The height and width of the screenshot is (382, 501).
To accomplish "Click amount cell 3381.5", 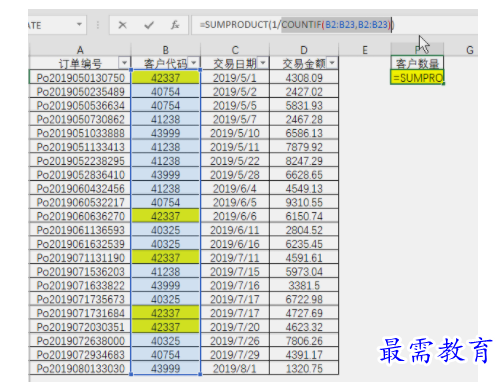I will click(x=304, y=285).
